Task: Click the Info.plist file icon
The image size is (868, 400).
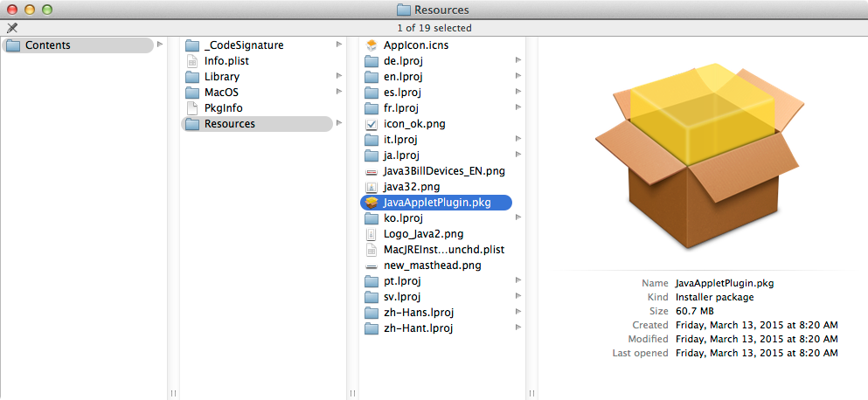Action: coord(192,61)
